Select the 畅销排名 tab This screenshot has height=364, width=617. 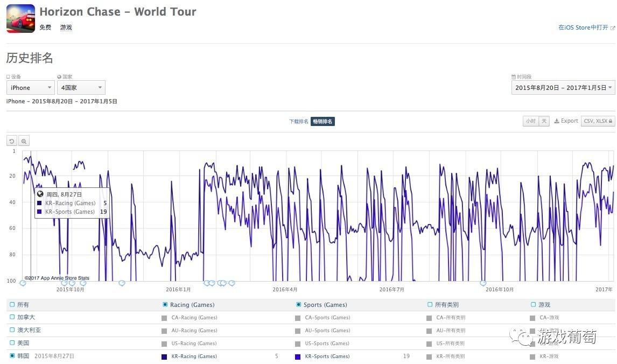click(322, 122)
